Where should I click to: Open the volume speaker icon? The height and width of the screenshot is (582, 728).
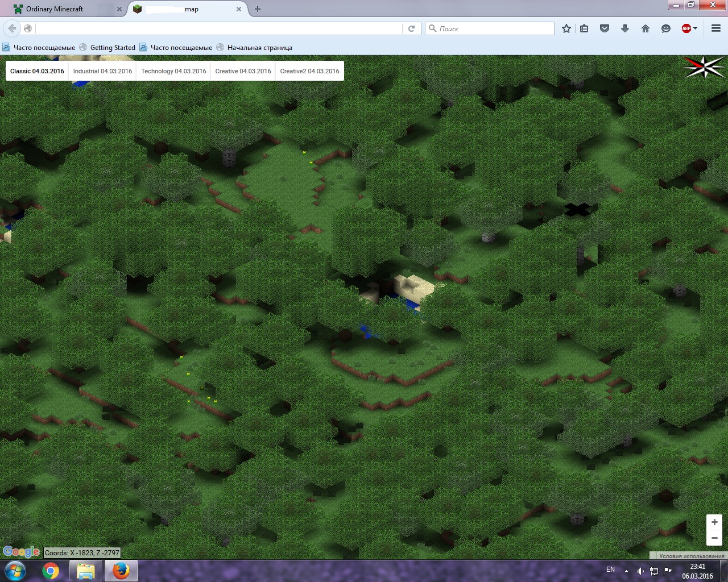pyautogui.click(x=640, y=571)
